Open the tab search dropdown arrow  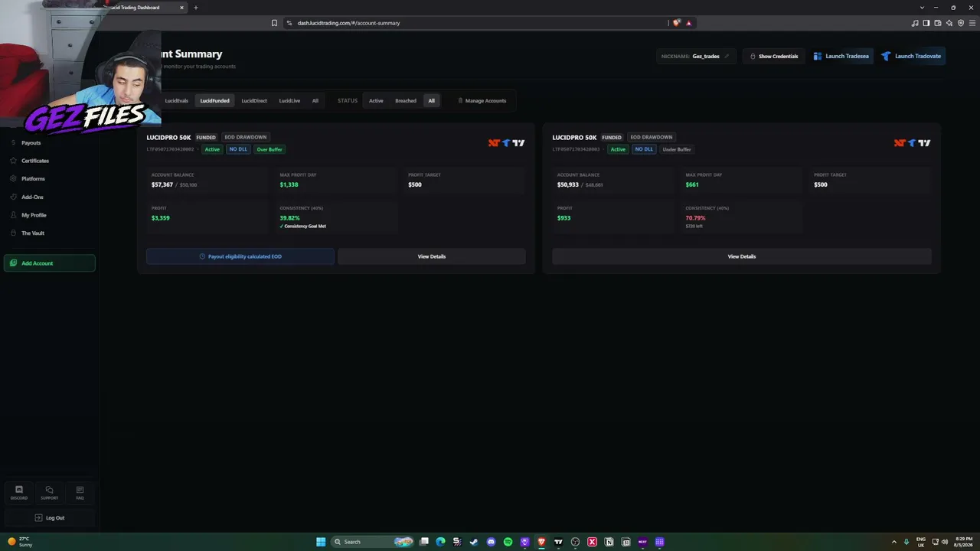[x=922, y=8]
